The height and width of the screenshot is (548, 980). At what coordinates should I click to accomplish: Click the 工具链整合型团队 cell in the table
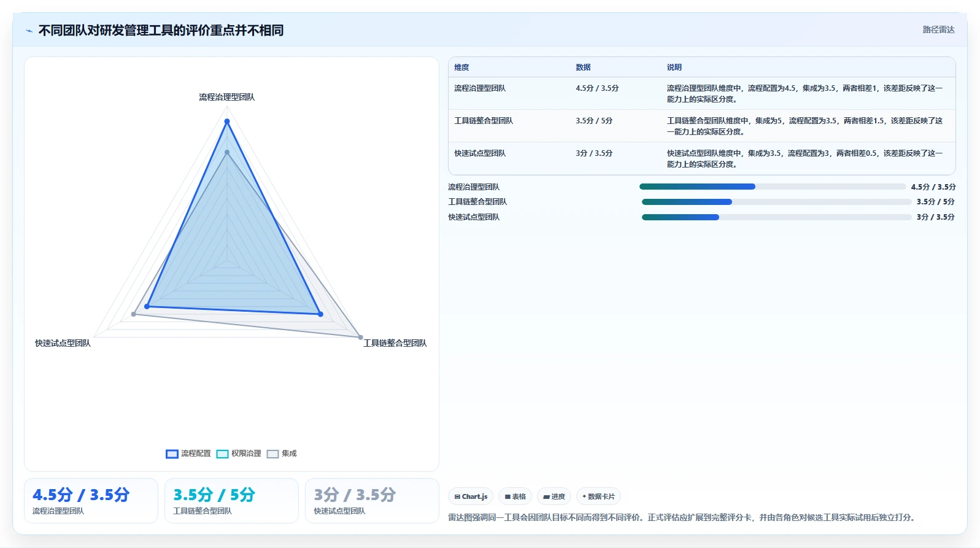[484, 121]
